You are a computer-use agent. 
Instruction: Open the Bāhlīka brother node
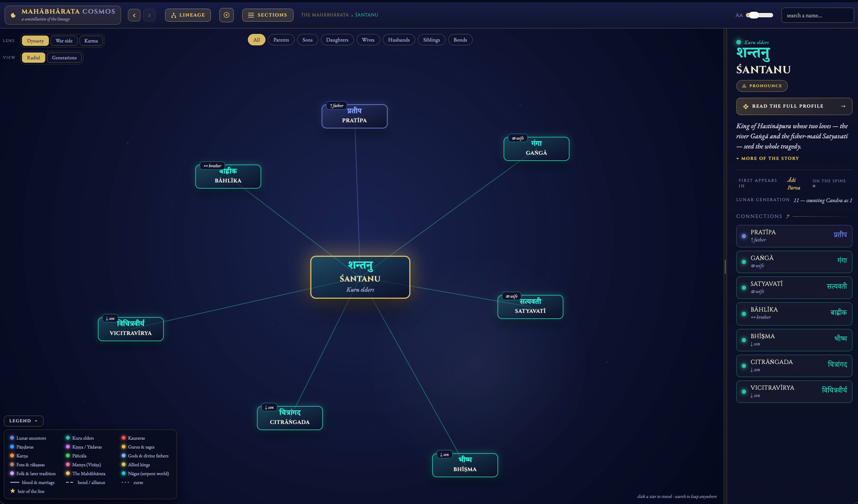pos(228,176)
